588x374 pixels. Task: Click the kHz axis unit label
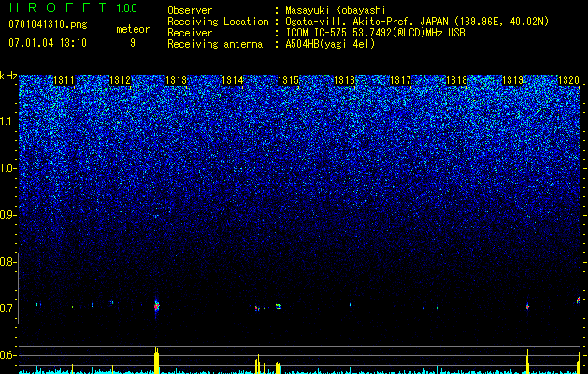tap(8, 76)
